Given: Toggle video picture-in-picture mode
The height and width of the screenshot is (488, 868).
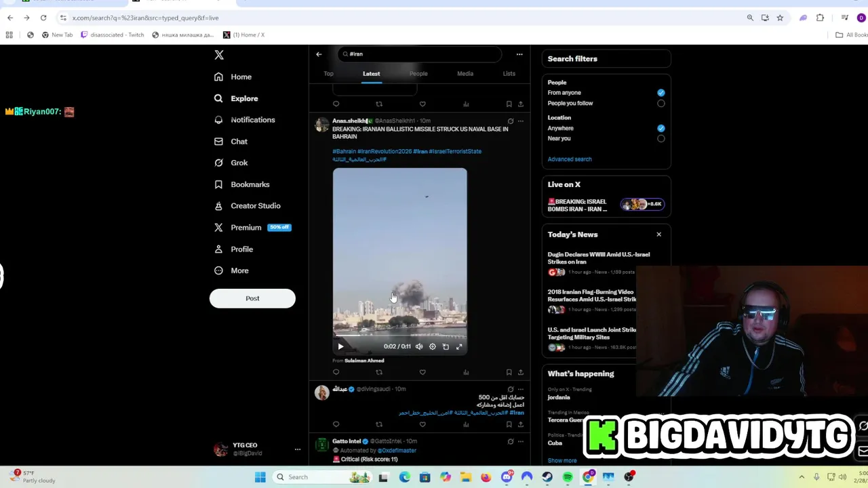Looking at the screenshot, I should (446, 346).
